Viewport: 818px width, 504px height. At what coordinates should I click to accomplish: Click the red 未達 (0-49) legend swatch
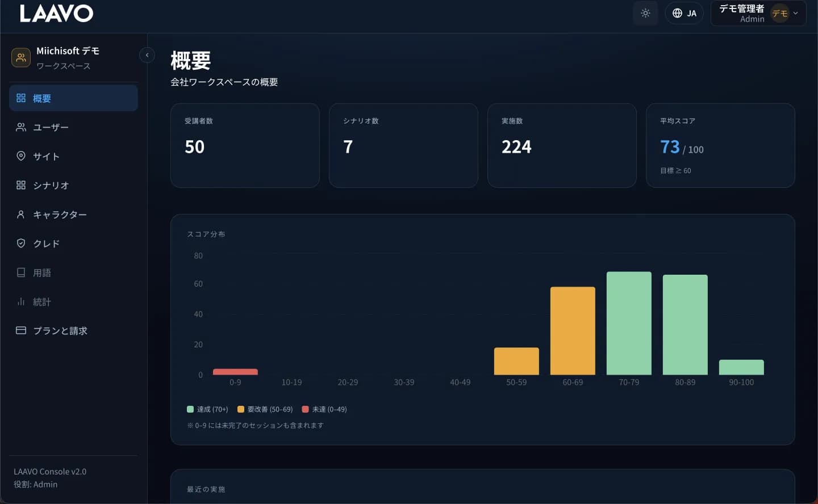pos(306,409)
